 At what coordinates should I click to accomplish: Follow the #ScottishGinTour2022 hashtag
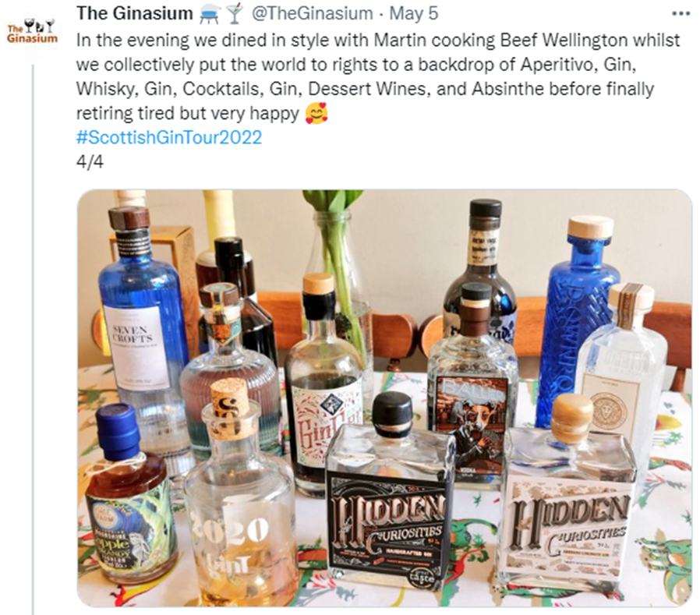(x=168, y=137)
